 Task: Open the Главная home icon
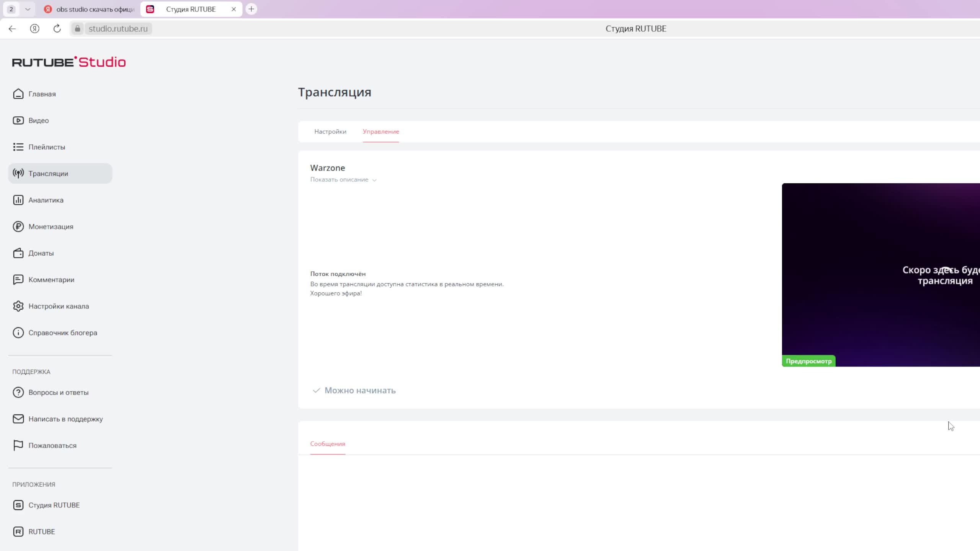(x=18, y=94)
